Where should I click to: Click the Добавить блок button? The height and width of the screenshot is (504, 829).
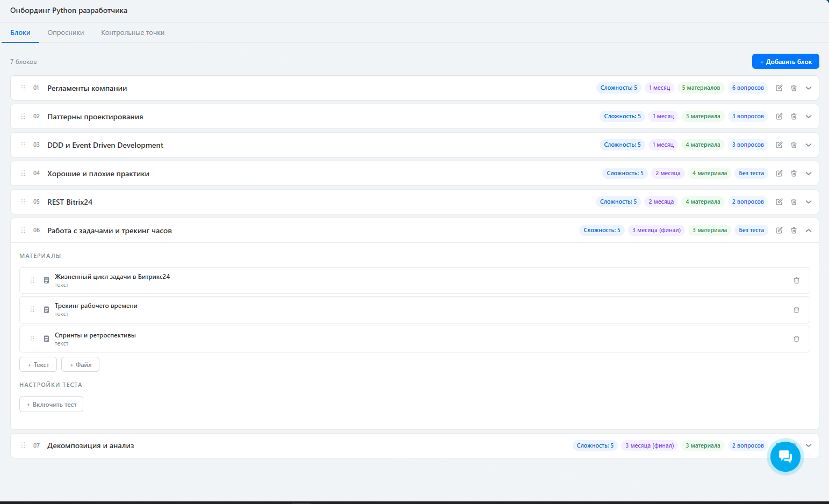tap(785, 62)
